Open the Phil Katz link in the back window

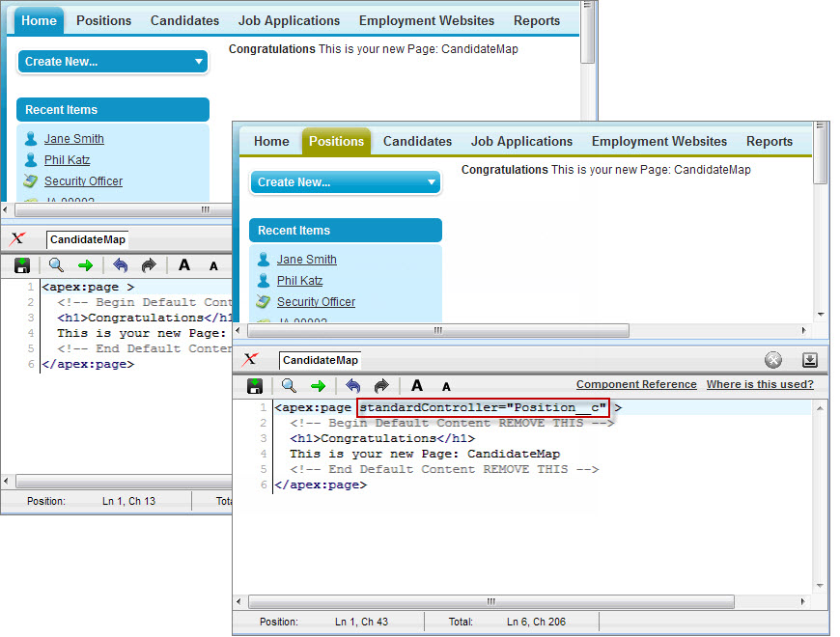(67, 160)
